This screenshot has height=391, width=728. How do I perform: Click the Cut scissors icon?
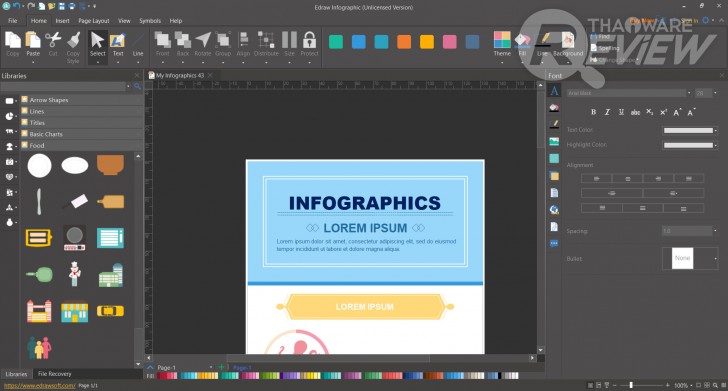pyautogui.click(x=53, y=40)
